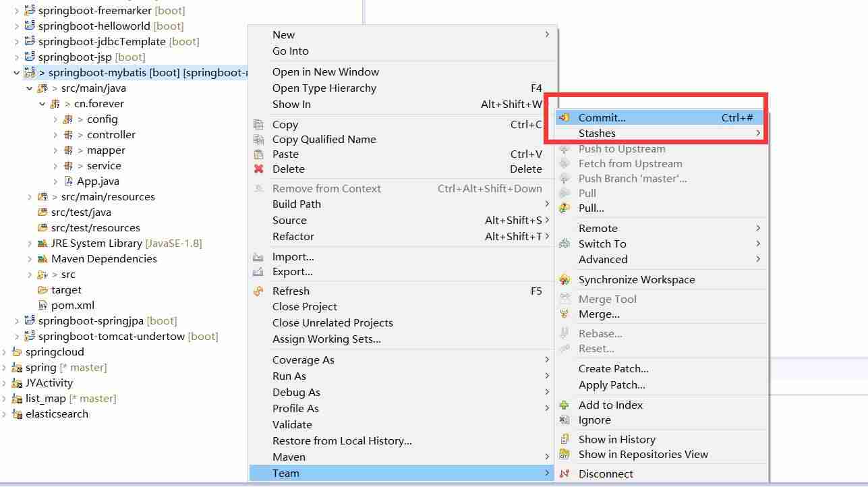Image resolution: width=868 pixels, height=487 pixels.
Task: Click the Synchronize Workspace icon
Action: click(565, 280)
